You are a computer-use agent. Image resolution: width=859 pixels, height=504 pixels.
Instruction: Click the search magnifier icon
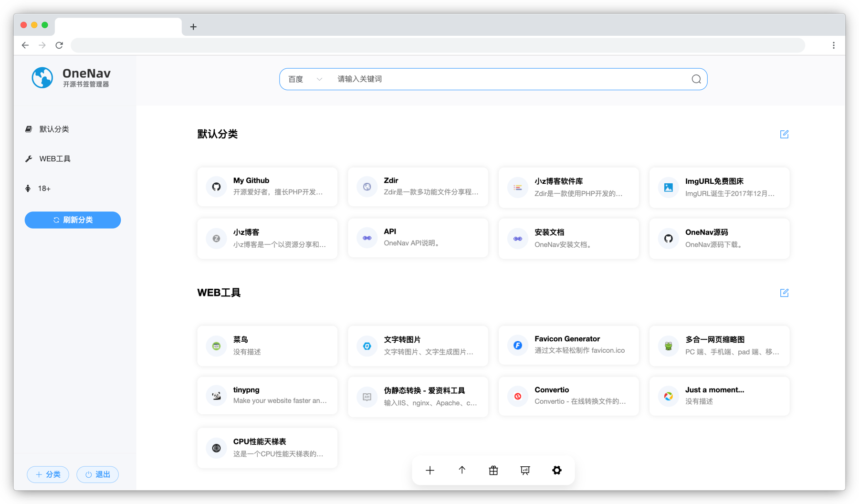(696, 79)
